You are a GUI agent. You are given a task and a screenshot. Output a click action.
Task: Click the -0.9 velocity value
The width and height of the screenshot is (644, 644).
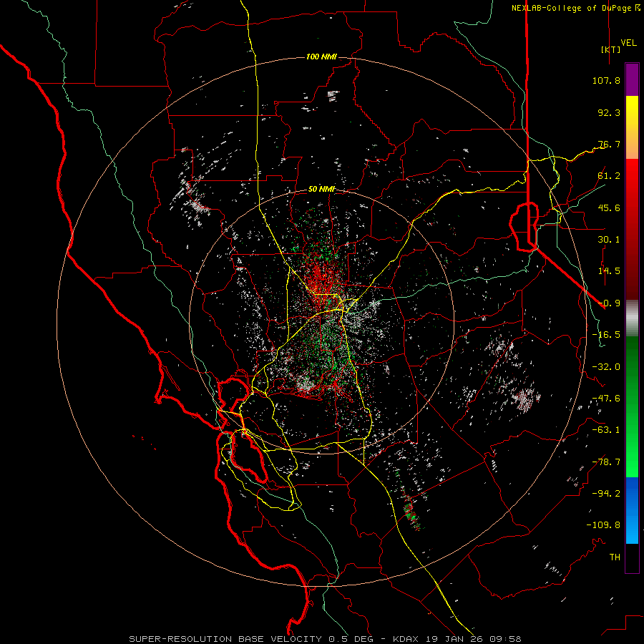(609, 303)
